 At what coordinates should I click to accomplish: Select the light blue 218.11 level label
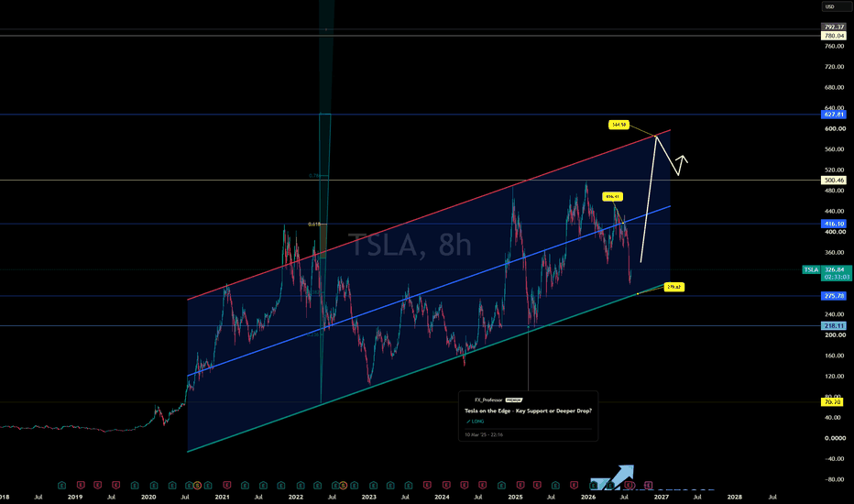click(833, 326)
